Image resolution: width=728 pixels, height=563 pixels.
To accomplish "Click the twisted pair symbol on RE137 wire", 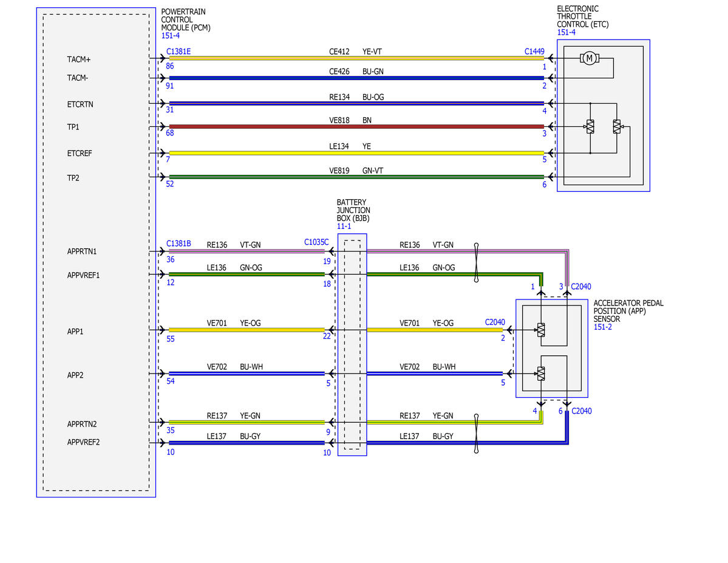I will tap(477, 434).
